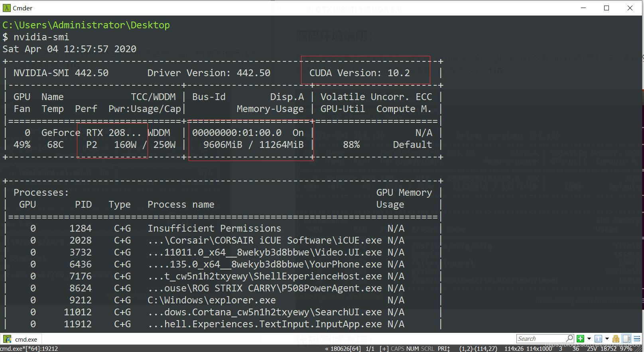Click the 18752 status bar value

tap(609, 348)
